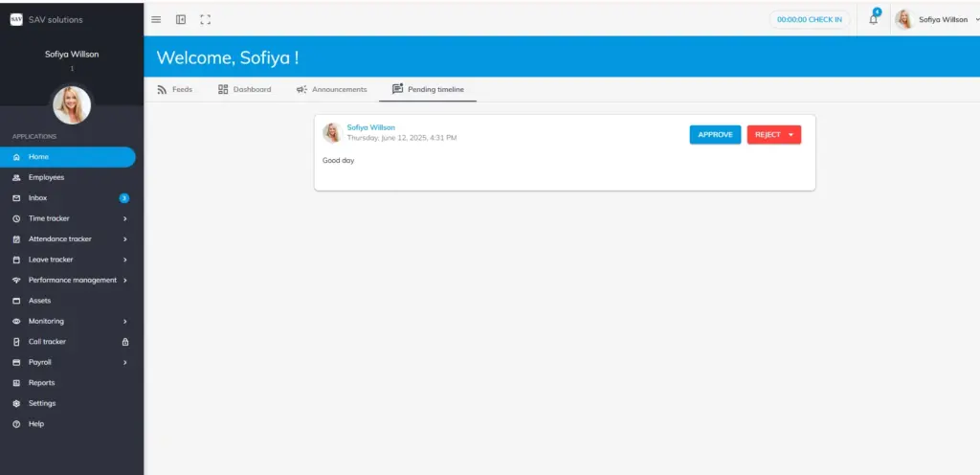
Task: Click the Leave tracker calendar icon
Action: (17, 260)
